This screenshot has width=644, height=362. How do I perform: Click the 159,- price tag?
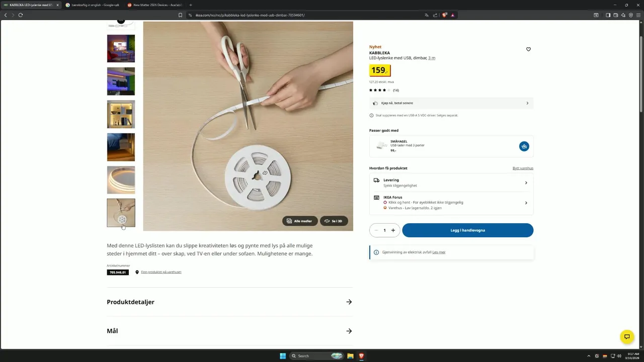380,70
